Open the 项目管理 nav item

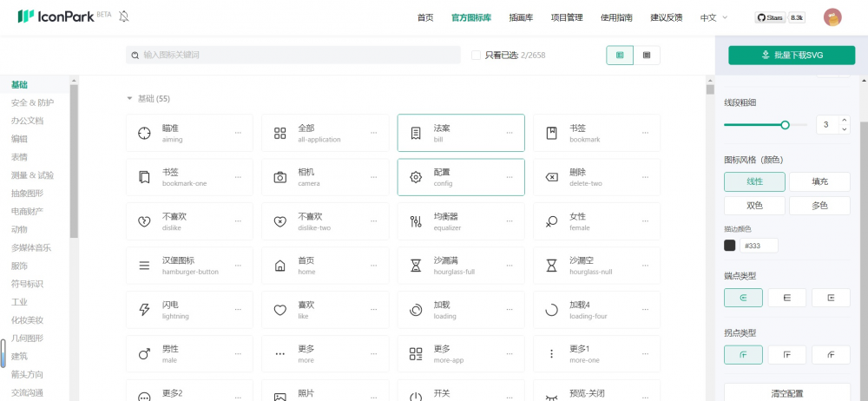point(567,17)
